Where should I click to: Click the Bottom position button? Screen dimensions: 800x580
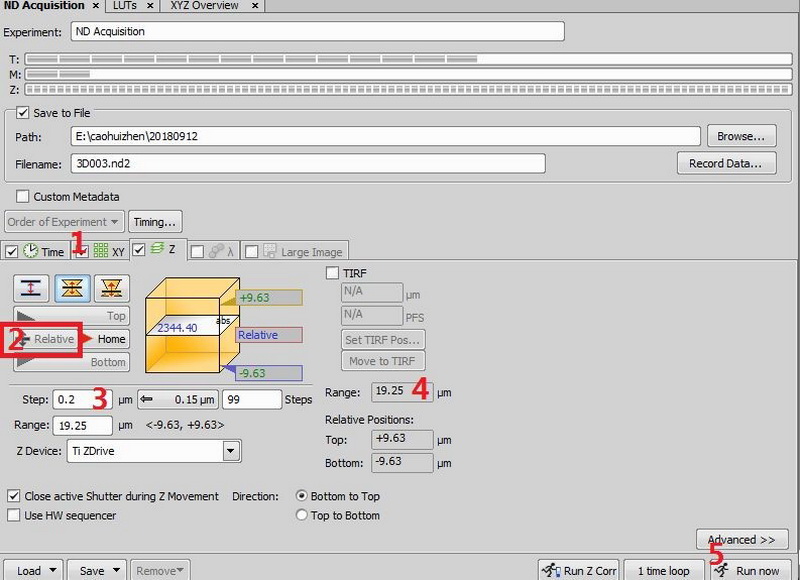[x=71, y=362]
